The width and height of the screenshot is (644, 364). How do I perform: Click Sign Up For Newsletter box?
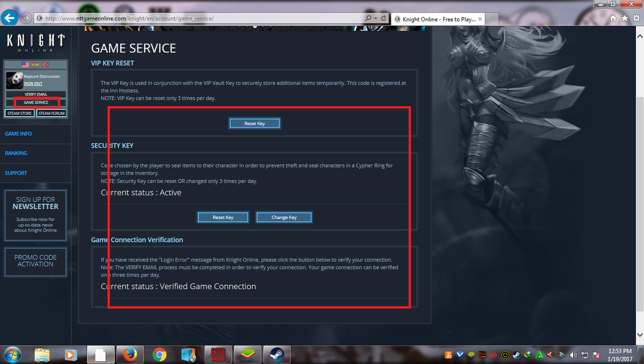(35, 215)
